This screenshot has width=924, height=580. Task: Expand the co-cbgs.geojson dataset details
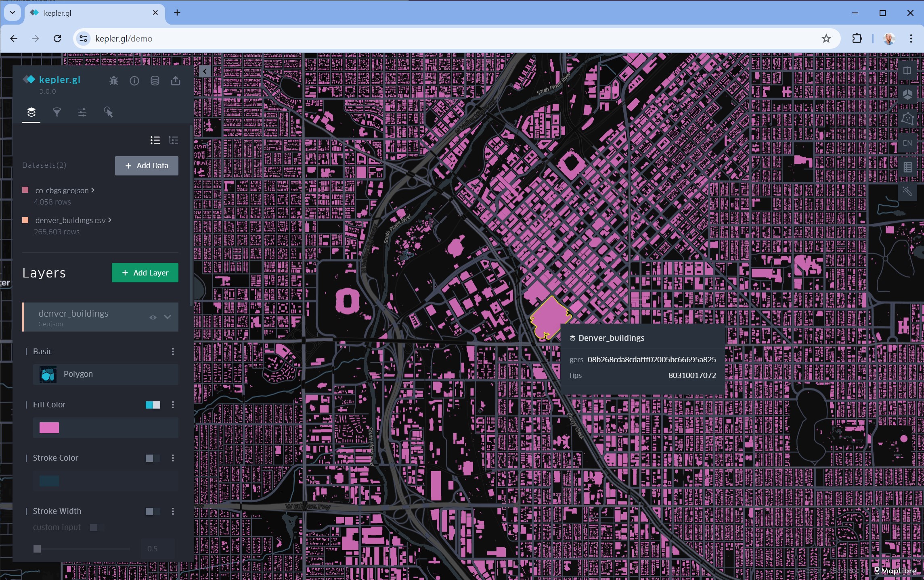pyautogui.click(x=93, y=190)
